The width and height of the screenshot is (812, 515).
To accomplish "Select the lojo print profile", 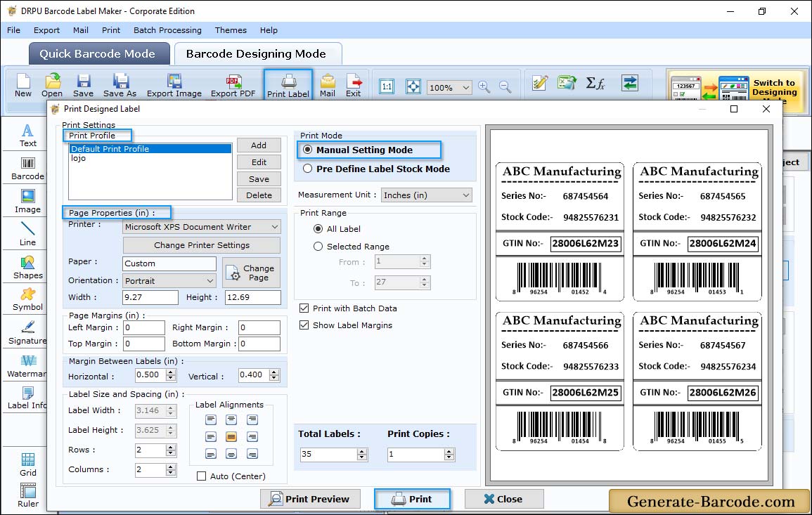I will pyautogui.click(x=150, y=158).
